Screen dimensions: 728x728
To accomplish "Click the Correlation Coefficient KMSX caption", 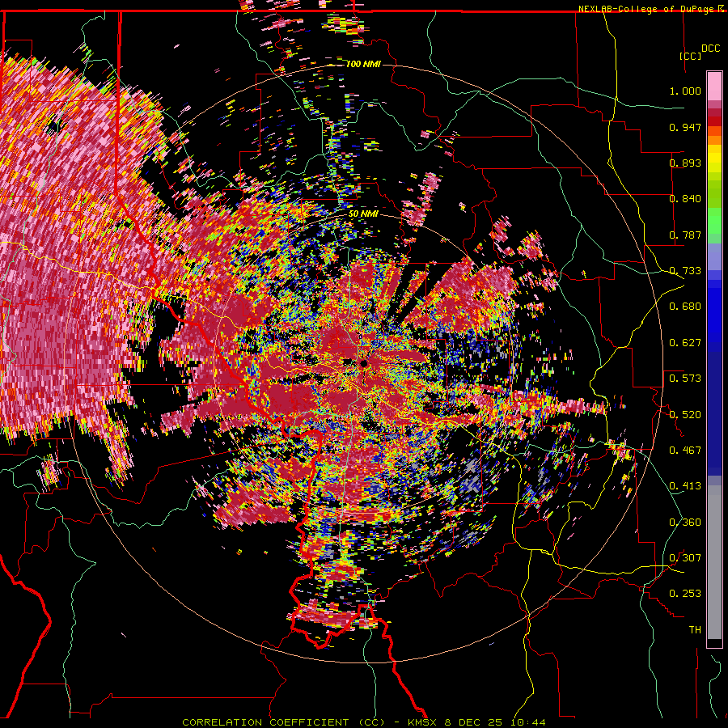I will point(363,722).
